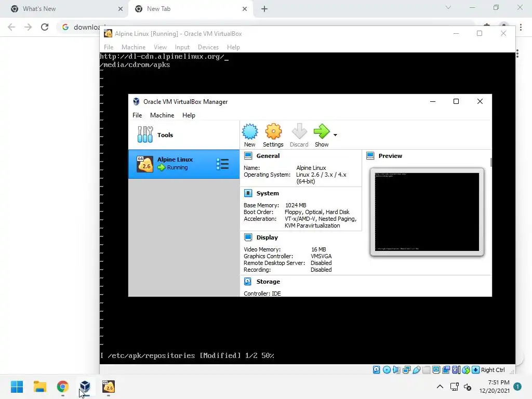Image resolution: width=532 pixels, height=399 pixels.
Task: Click the Storage disk icon
Action: tap(248, 281)
